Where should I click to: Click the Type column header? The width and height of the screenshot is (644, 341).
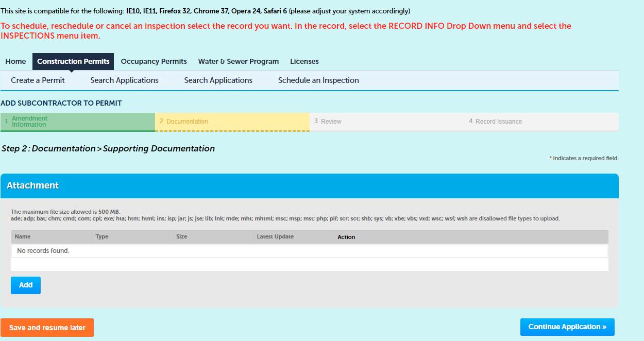(x=102, y=237)
